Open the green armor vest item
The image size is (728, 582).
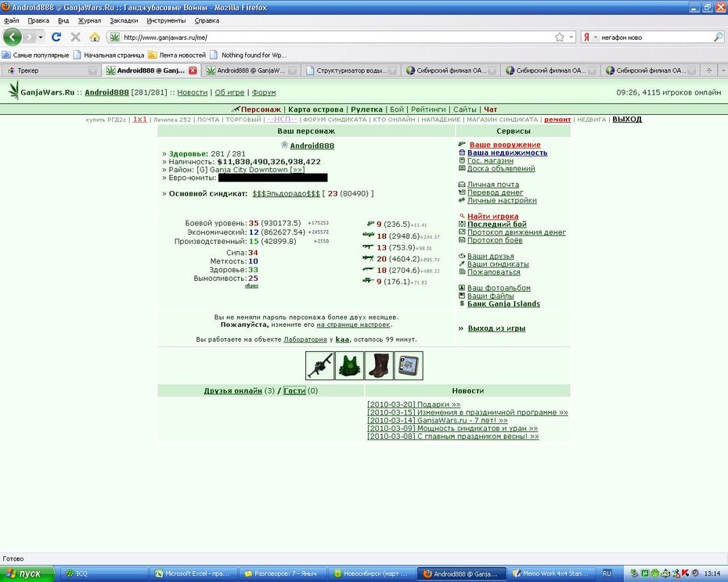[349, 365]
